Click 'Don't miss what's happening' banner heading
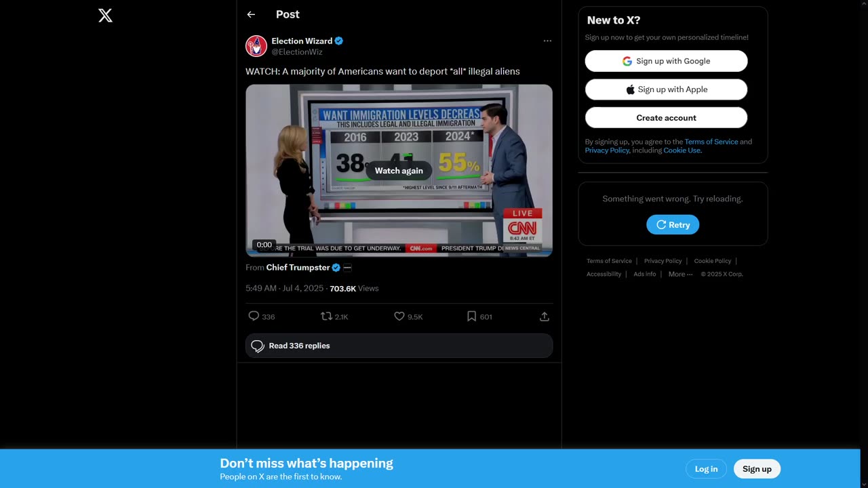The width and height of the screenshot is (868, 488). (307, 463)
